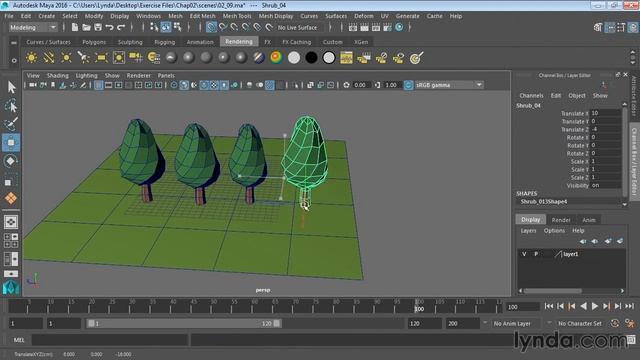Image resolution: width=640 pixels, height=360 pixels.
Task: Toggle snap to points
Action: point(234,27)
